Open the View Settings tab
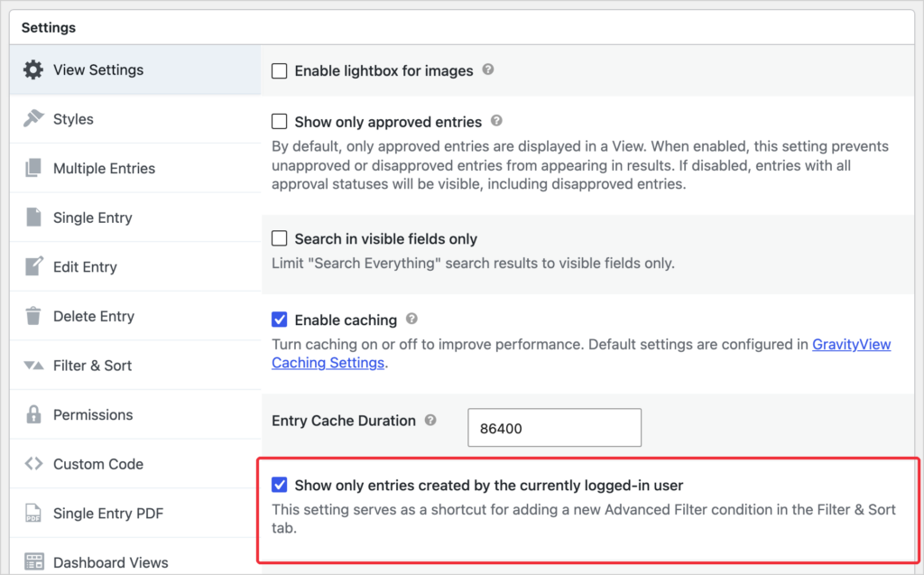 pos(135,70)
